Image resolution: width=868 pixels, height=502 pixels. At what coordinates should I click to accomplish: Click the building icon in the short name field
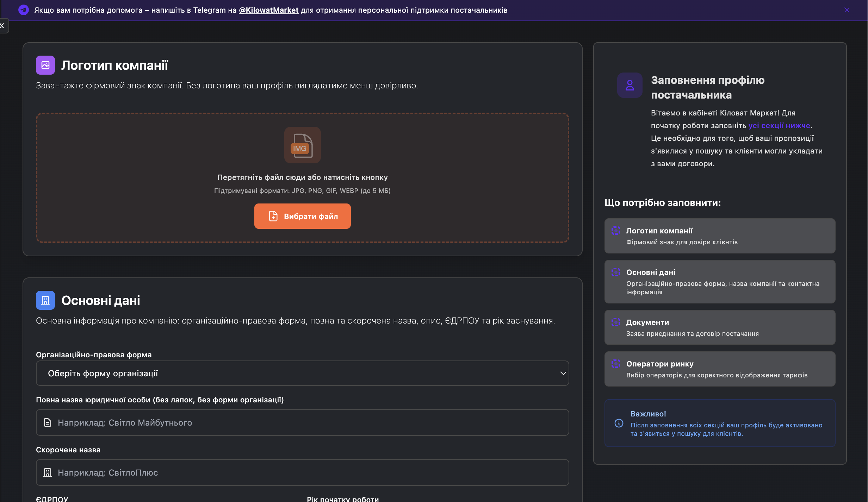point(48,472)
